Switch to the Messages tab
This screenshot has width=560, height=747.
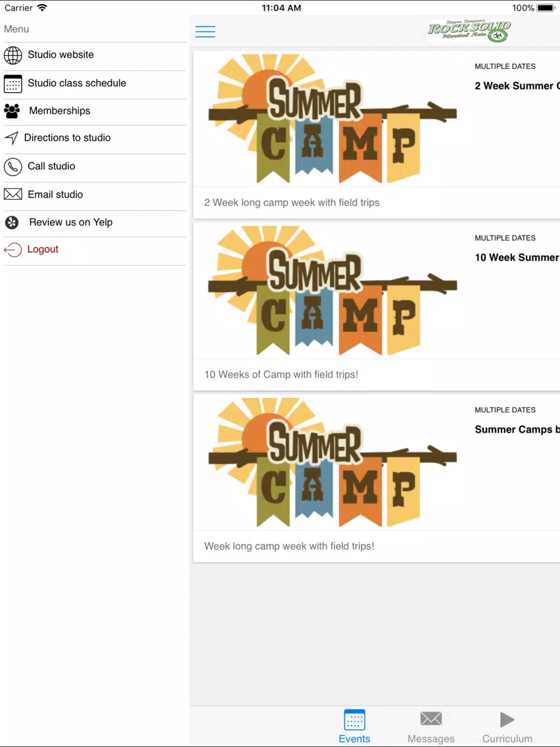[x=431, y=727]
